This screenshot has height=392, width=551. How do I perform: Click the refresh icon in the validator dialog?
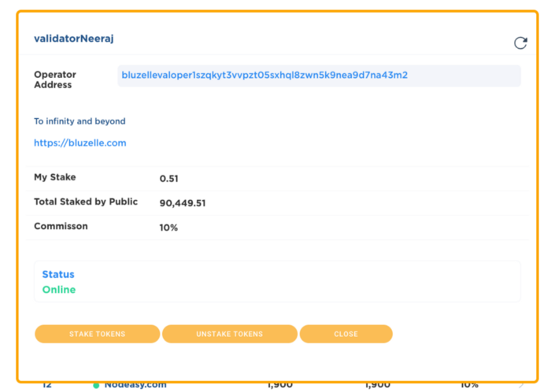(520, 43)
